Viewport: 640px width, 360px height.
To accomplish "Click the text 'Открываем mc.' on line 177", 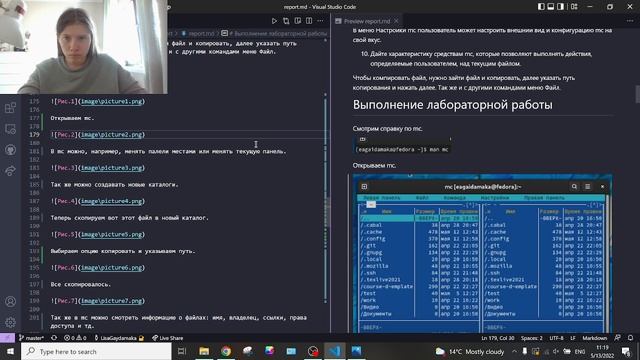I will [72, 118].
